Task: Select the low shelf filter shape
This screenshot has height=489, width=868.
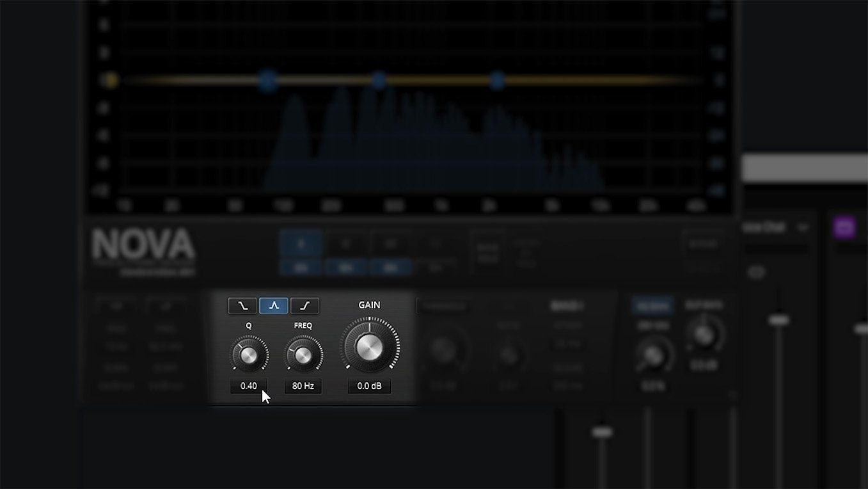Action: [x=242, y=306]
